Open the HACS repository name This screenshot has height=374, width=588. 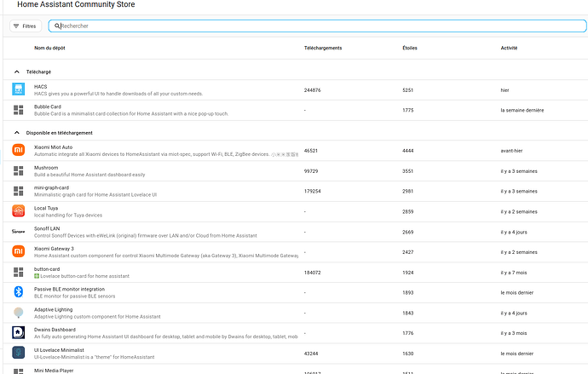click(41, 87)
